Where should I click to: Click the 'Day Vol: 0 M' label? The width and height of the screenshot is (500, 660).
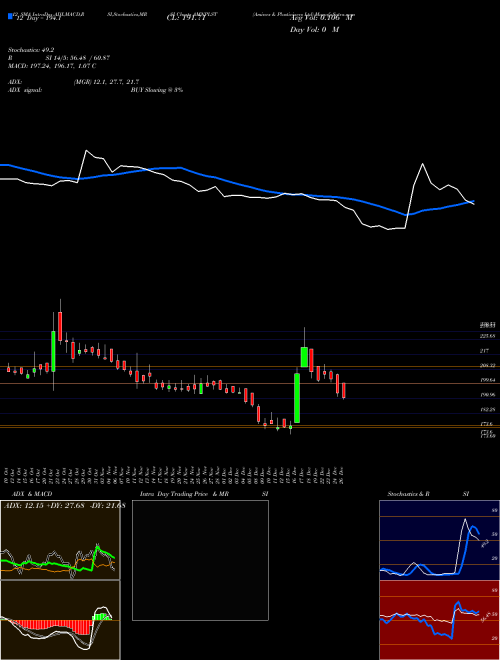(x=314, y=30)
